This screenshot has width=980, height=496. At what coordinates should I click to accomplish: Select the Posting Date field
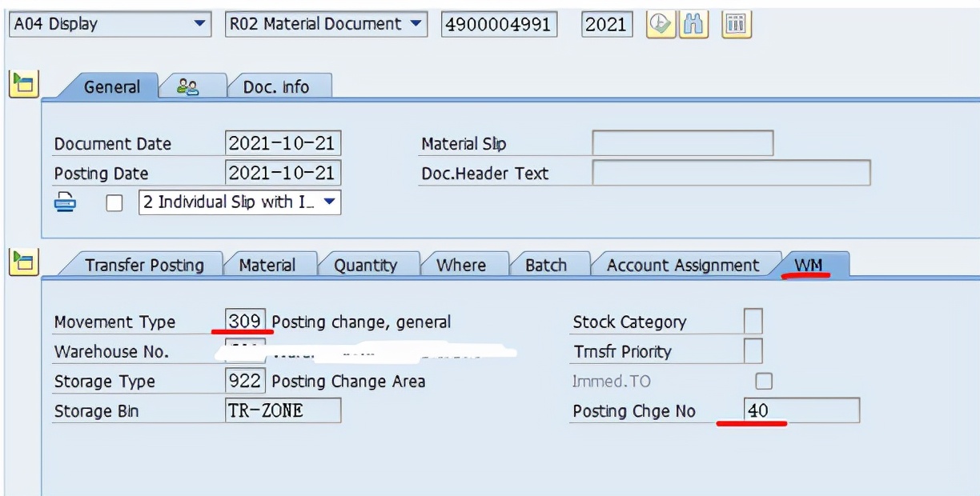coord(283,173)
